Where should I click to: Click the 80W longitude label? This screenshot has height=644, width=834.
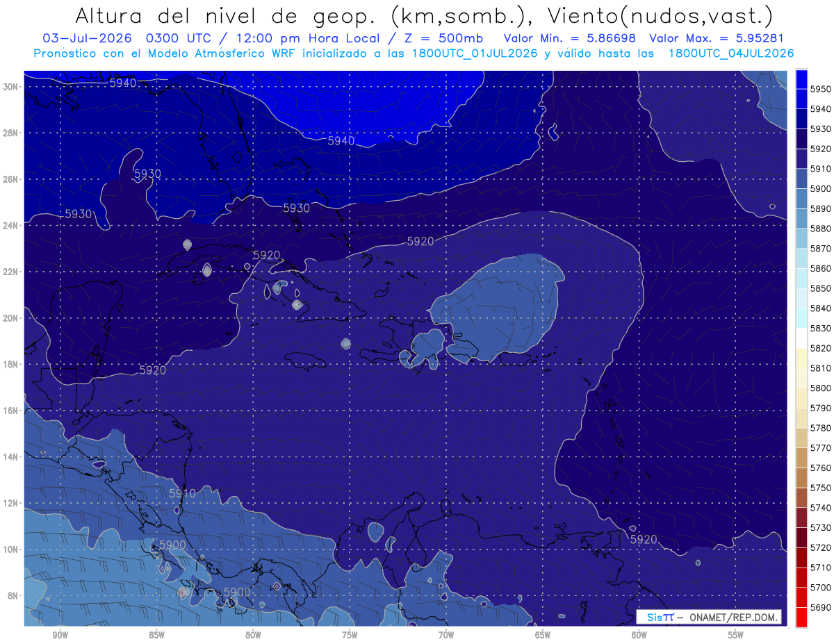click(x=253, y=635)
